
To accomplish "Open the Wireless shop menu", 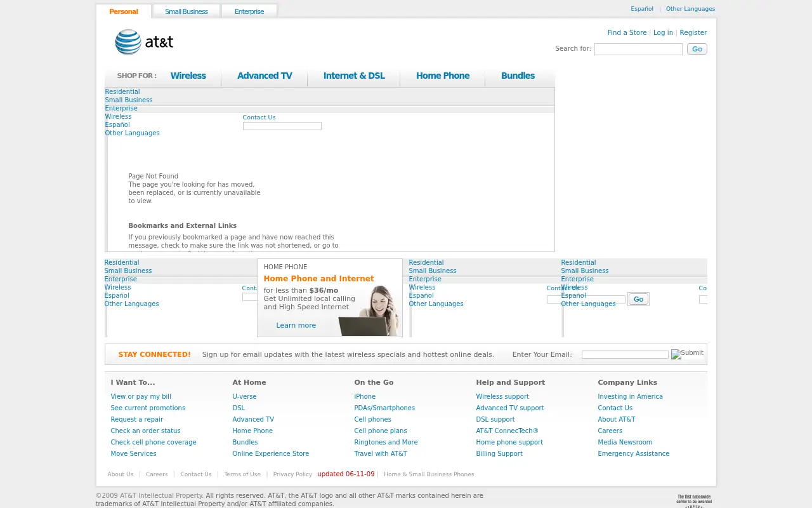I will 188,76.
